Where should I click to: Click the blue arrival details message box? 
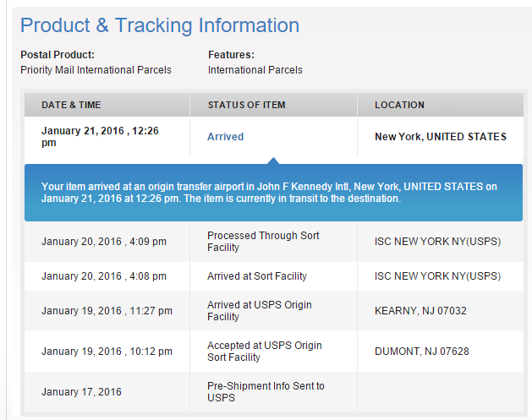point(273,193)
